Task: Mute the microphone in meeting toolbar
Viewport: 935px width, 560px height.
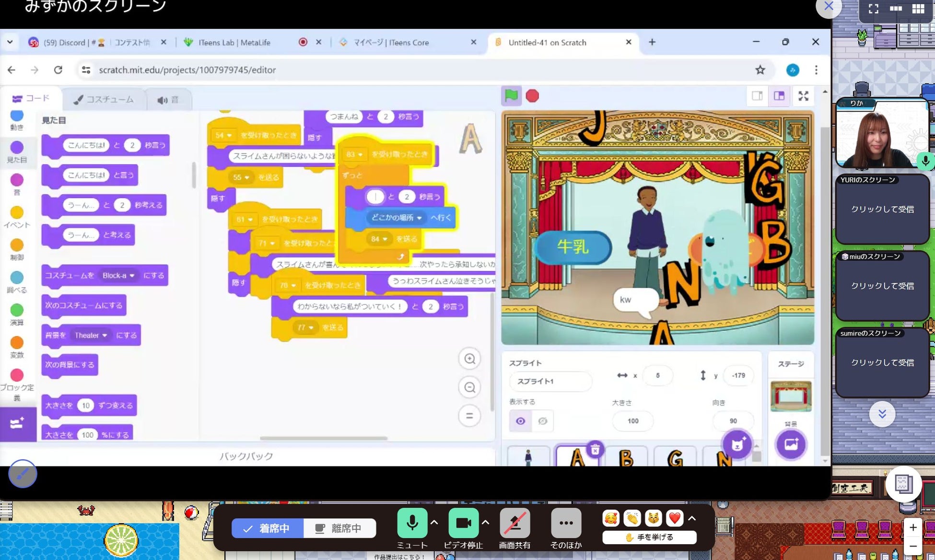Action: (x=412, y=524)
